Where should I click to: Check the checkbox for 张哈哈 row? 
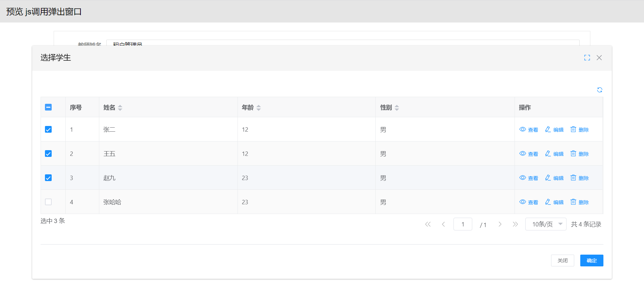pos(48,202)
